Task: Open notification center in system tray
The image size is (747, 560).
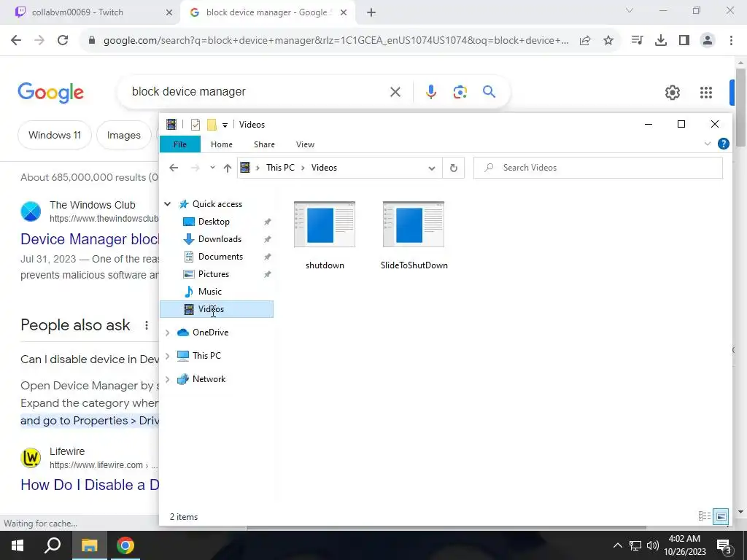Action: [x=724, y=545]
